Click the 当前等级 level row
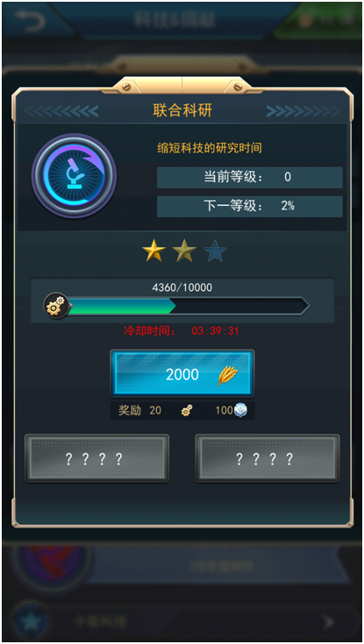The height and width of the screenshot is (644, 364). (250, 177)
